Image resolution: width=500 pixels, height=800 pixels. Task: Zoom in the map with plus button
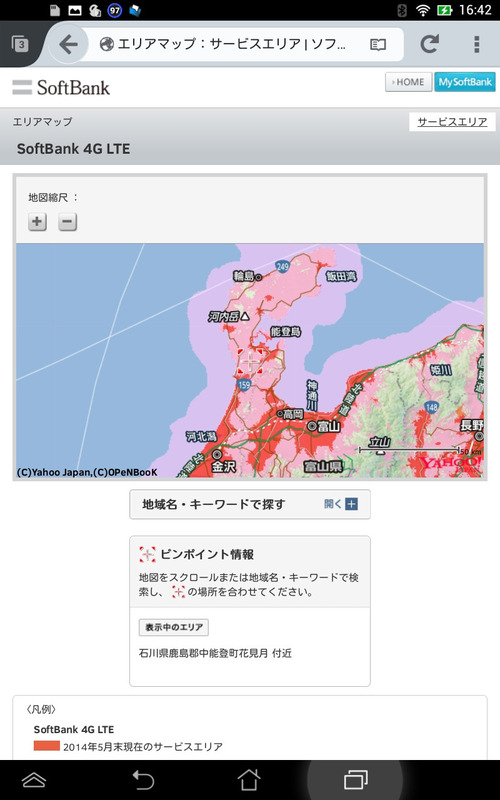[37, 222]
